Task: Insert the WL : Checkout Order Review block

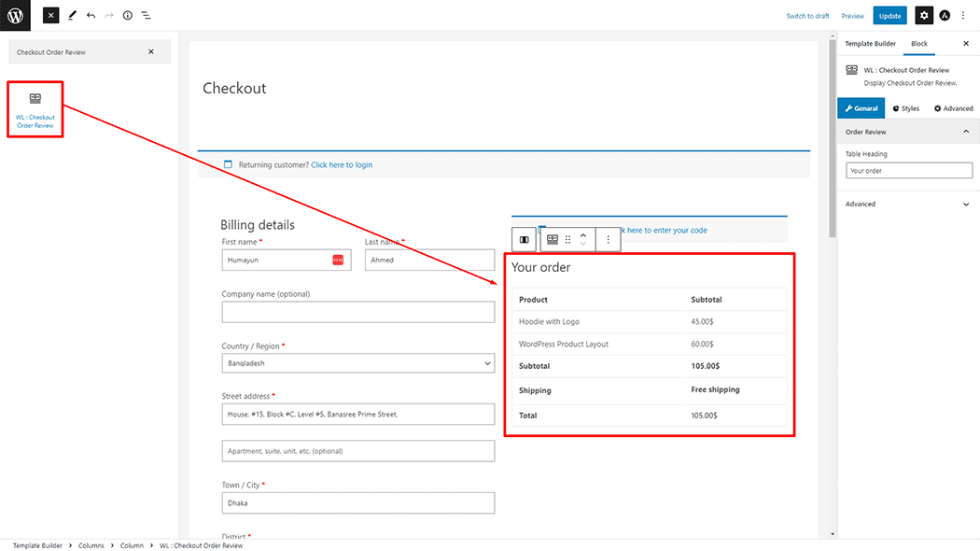Action: 35,110
